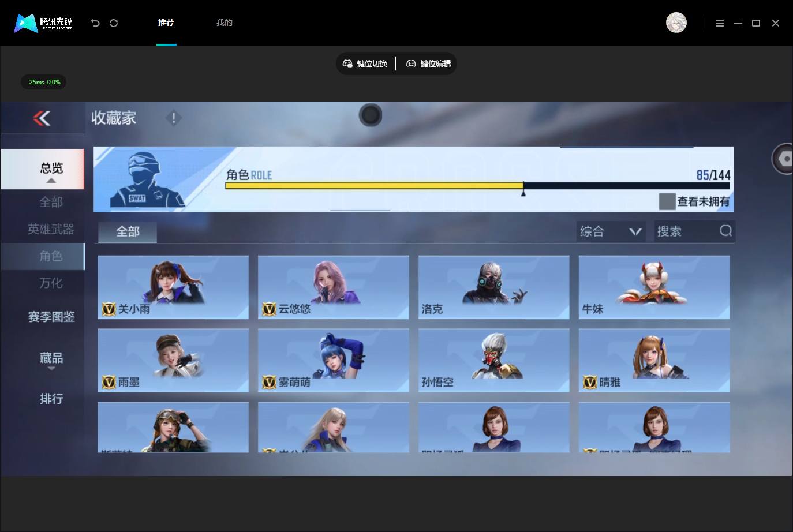Select 万化 in the sidebar
Image resolution: width=793 pixels, height=532 pixels.
[x=51, y=283]
